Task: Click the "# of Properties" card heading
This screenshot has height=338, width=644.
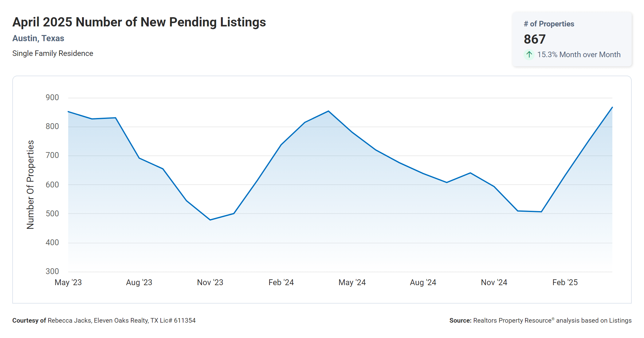Action: (549, 24)
